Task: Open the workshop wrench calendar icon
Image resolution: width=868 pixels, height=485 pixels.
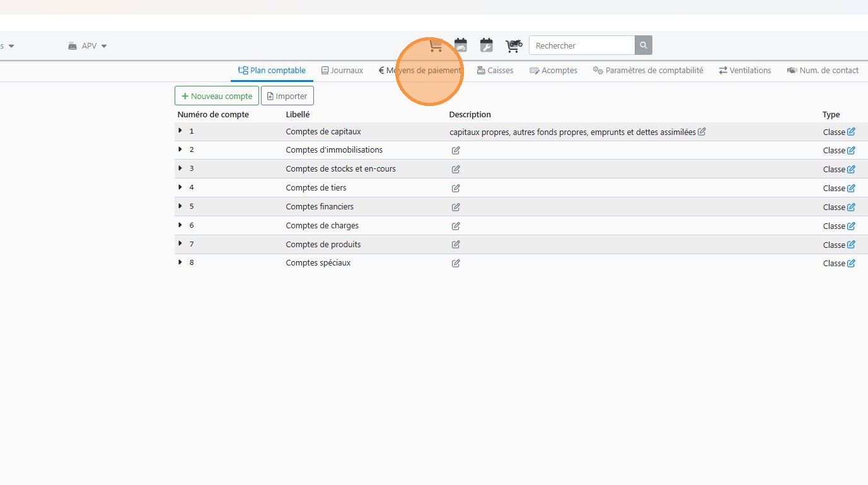Action: click(x=486, y=45)
